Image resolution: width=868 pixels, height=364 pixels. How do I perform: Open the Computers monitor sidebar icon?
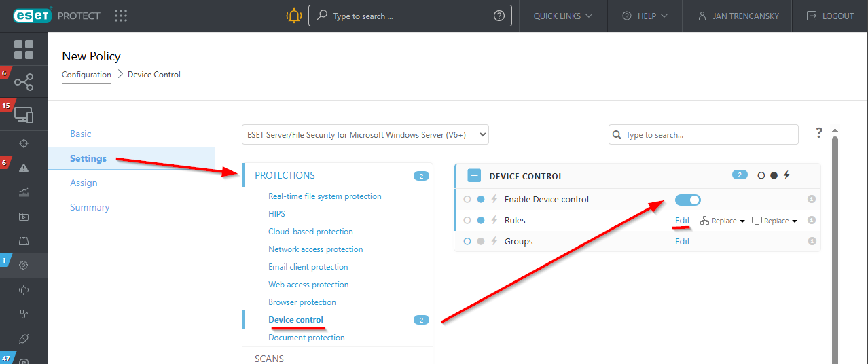click(24, 115)
